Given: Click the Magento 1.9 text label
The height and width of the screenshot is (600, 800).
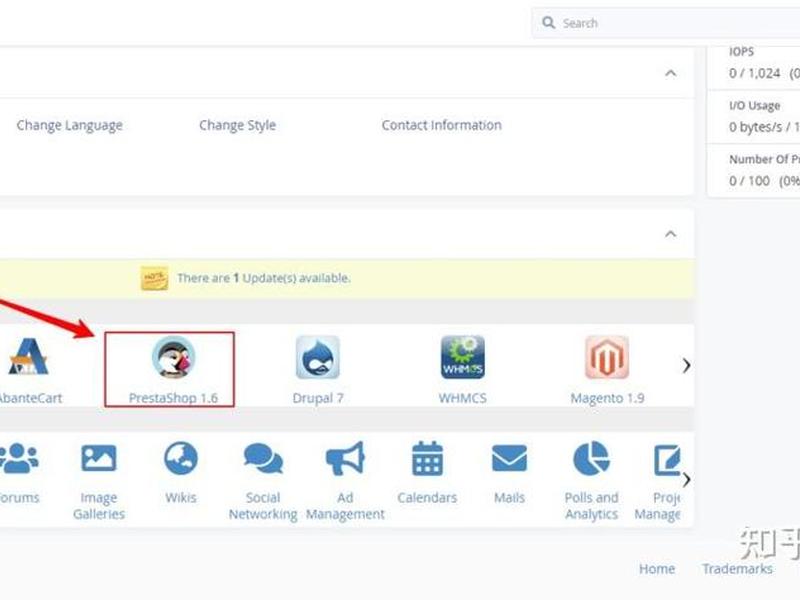Looking at the screenshot, I should click(x=607, y=398).
